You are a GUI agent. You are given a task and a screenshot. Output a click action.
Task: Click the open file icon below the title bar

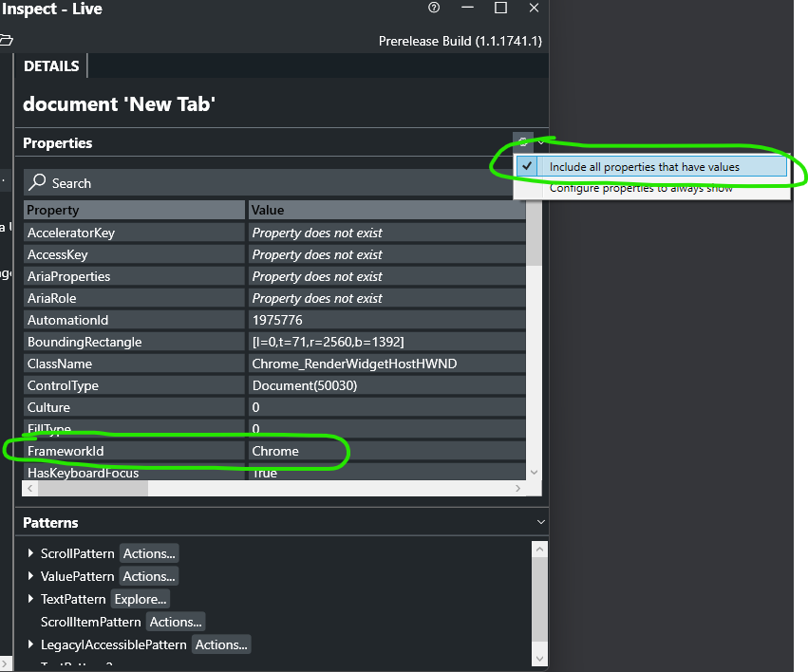8,38
